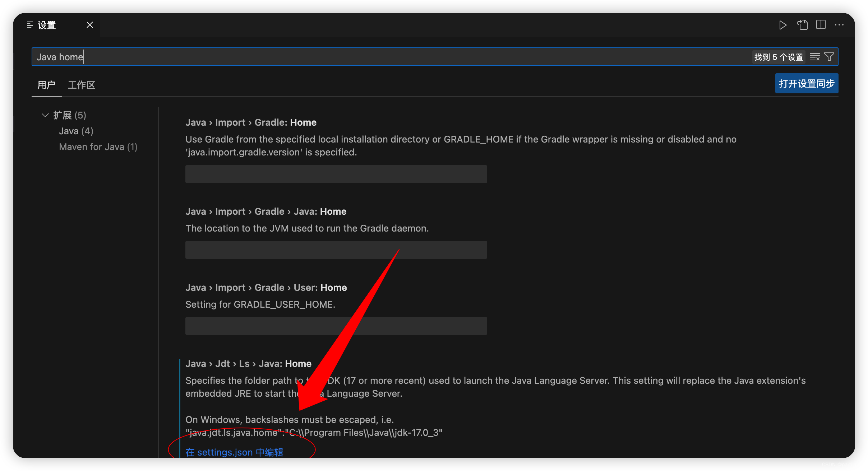
Task: Select Java › Import › Gradle › User: Home title
Action: [x=266, y=288]
